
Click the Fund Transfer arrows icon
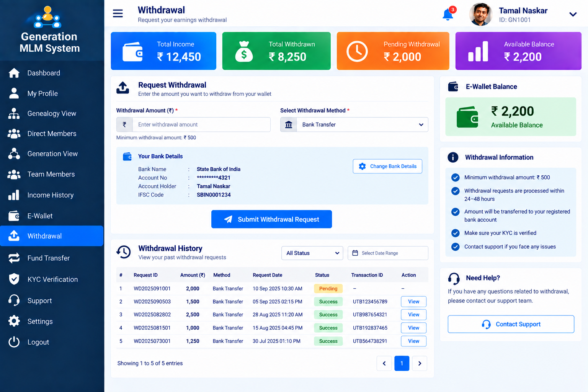[x=14, y=258]
